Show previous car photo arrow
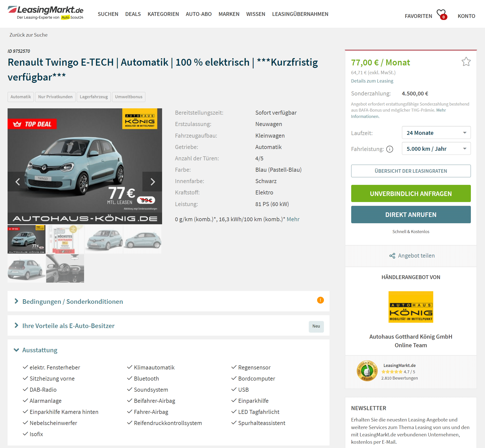Image resolution: width=485 pixels, height=448 pixels. coord(17,182)
